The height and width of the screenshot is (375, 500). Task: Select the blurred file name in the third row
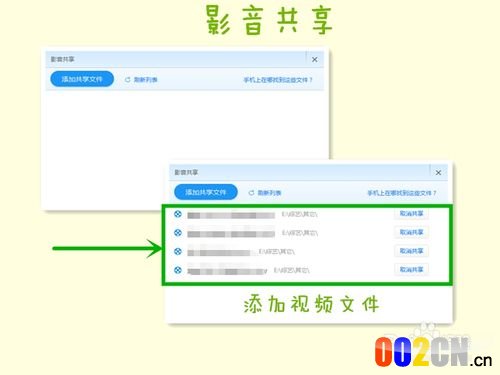click(219, 252)
